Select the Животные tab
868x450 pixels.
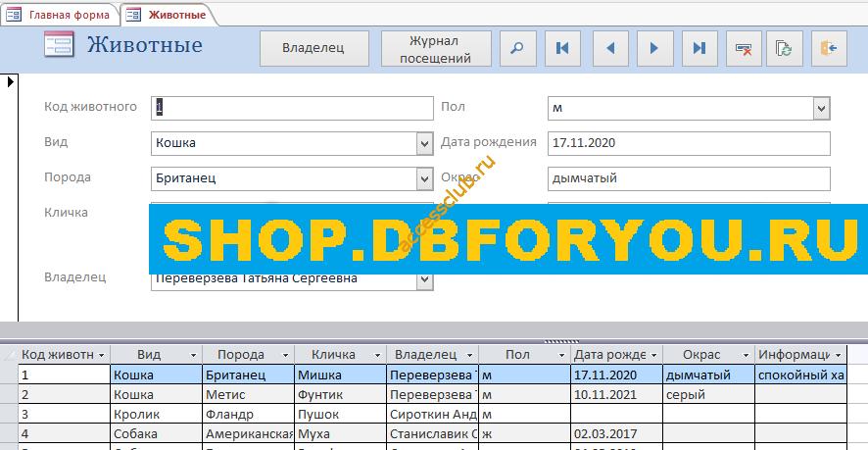point(169,15)
